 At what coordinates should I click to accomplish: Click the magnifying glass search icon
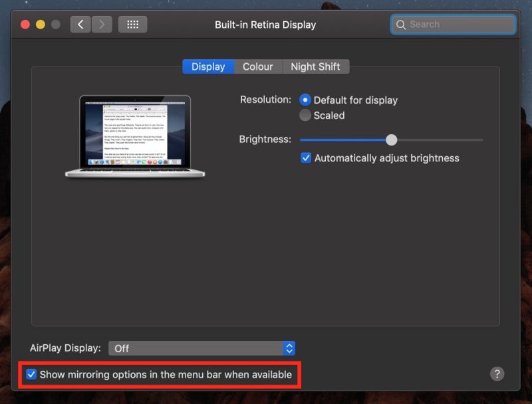(x=401, y=24)
